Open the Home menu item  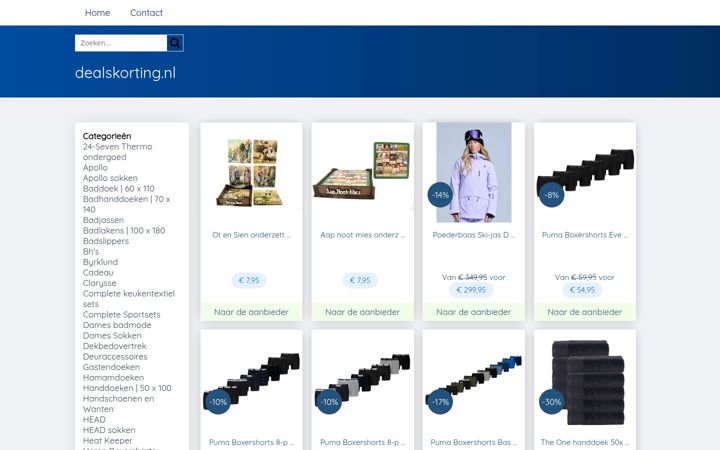point(97,13)
